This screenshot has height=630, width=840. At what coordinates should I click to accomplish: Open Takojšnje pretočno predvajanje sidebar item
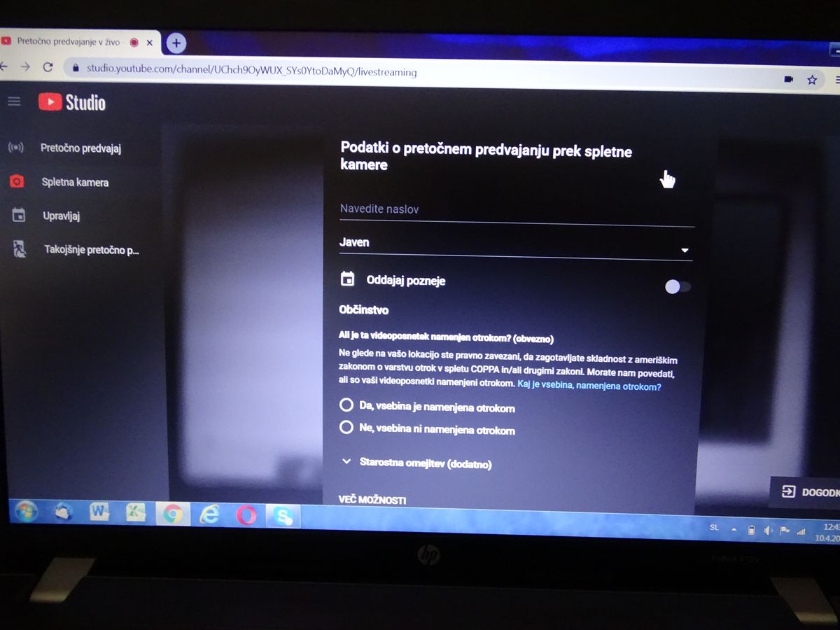click(x=91, y=250)
